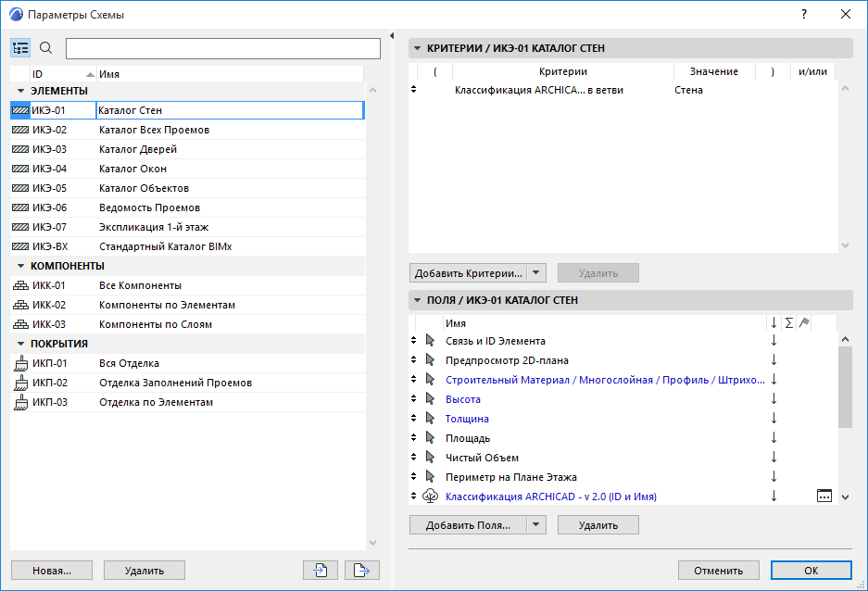
Task: Select the Периметр на Плане Этажа field
Action: coord(623,476)
